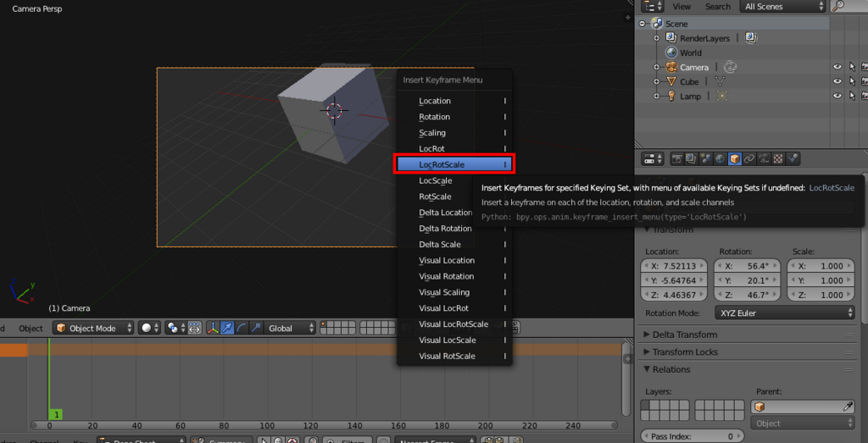Toggle the 3D manipulator axis widget
This screenshot has height=443, width=868.
pyautogui.click(x=213, y=328)
